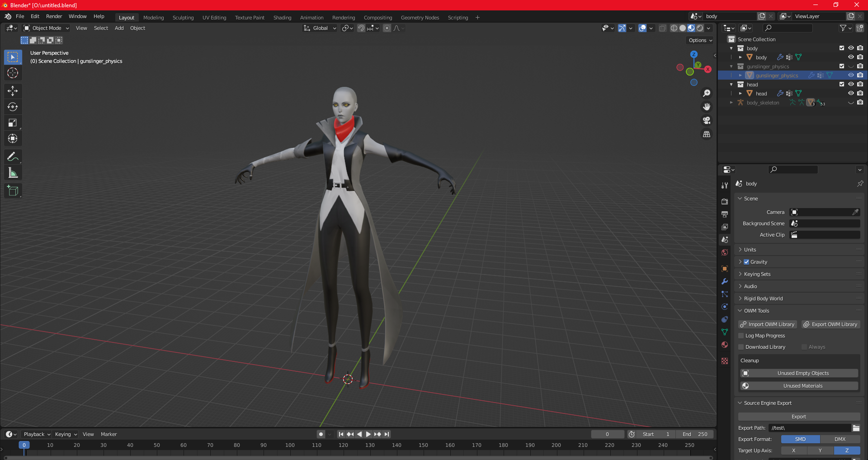Open the Physics properties tab

coord(725,307)
